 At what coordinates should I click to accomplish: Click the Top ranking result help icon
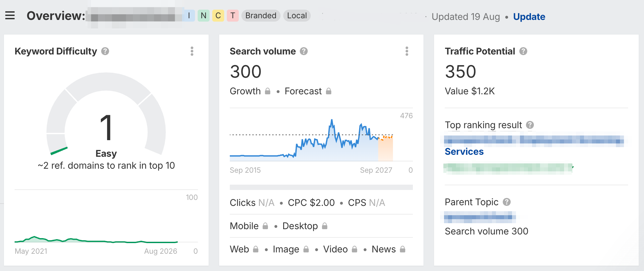(530, 125)
